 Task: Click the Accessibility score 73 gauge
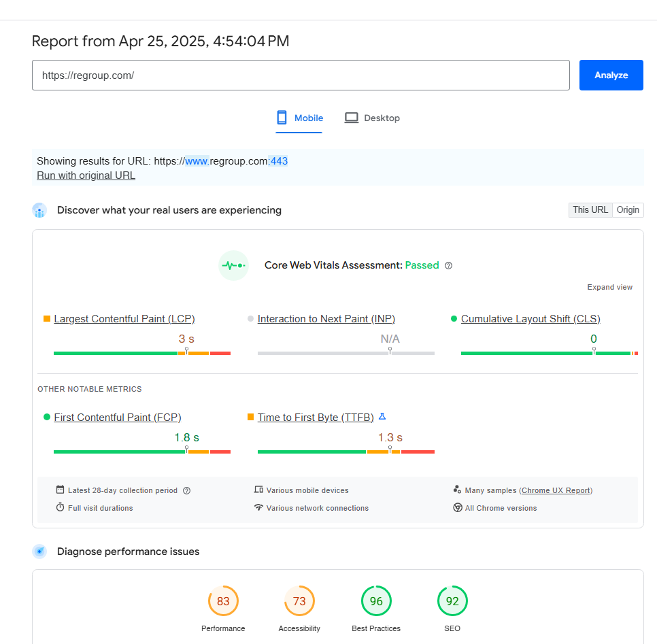(299, 601)
